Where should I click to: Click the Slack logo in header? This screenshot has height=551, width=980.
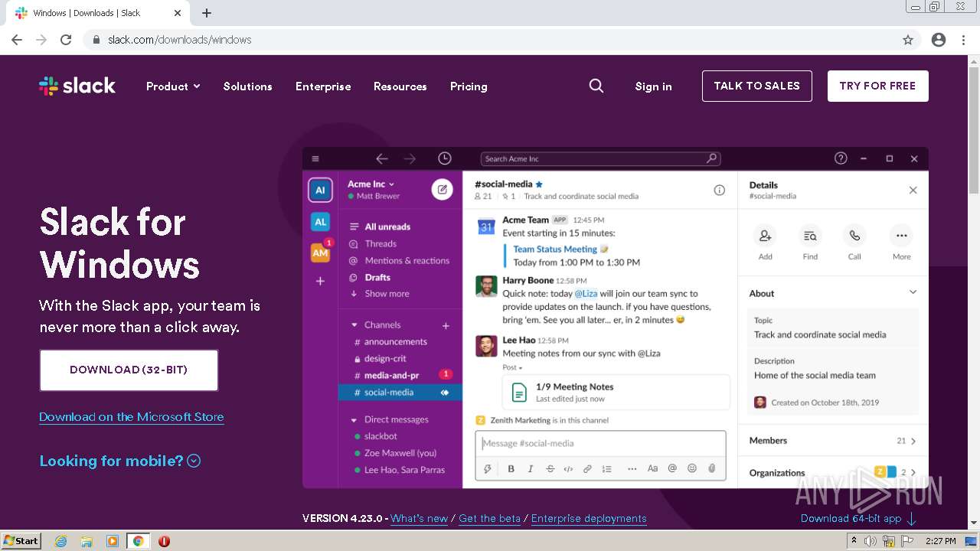click(77, 86)
